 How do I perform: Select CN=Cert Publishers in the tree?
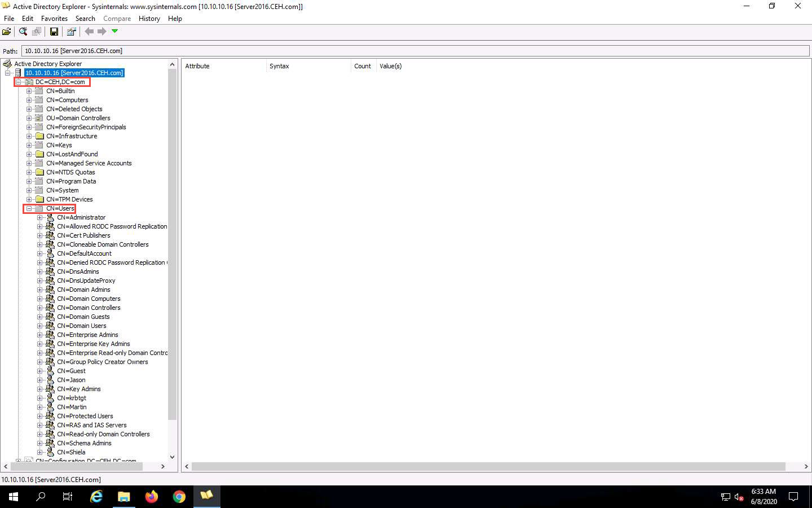83,235
